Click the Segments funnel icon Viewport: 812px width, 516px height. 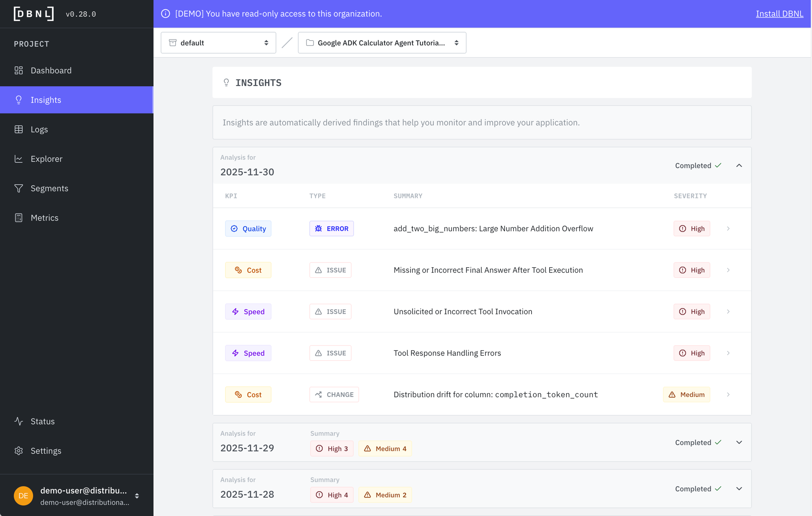pyautogui.click(x=19, y=188)
